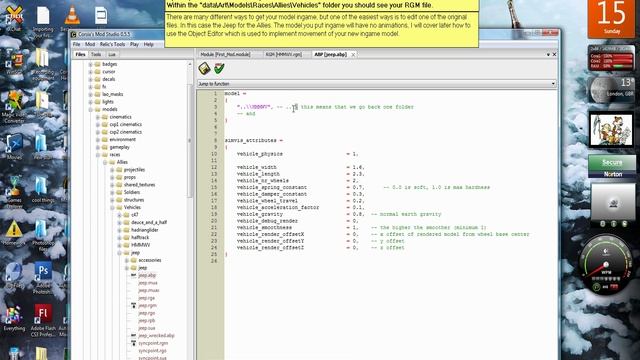Viewport: 640px width, 360px height.
Task: Open VLC media player desktop icon
Action: coord(72,16)
